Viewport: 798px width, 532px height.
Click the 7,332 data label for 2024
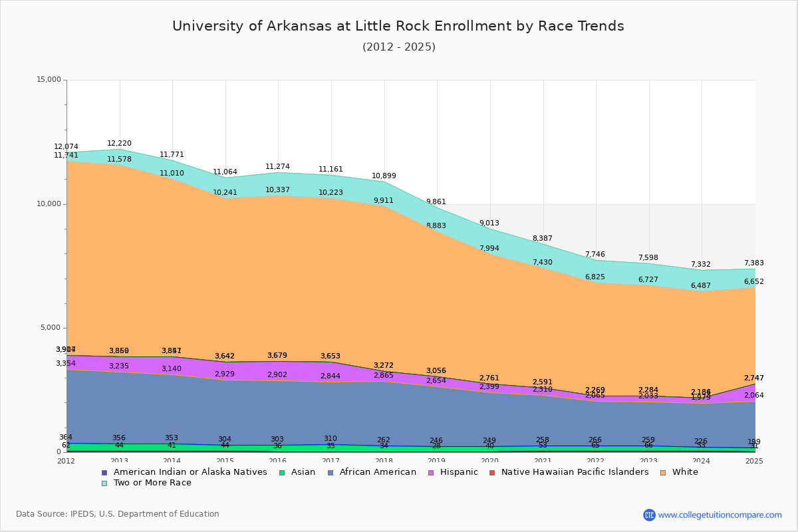point(701,265)
